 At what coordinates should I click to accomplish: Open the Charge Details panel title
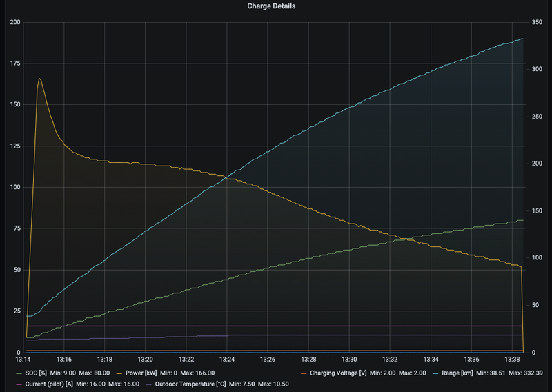coord(271,6)
